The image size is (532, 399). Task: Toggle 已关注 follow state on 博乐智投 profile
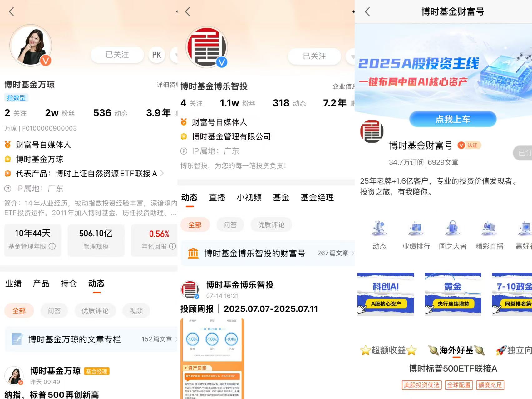[x=314, y=56]
